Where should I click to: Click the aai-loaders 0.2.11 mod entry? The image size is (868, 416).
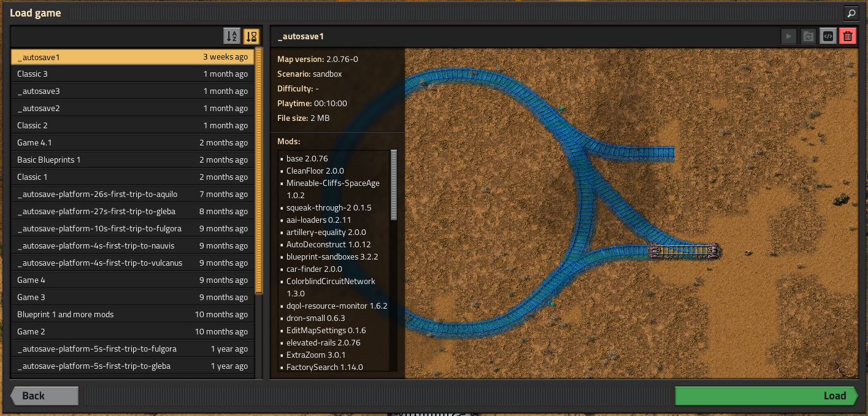[318, 220]
